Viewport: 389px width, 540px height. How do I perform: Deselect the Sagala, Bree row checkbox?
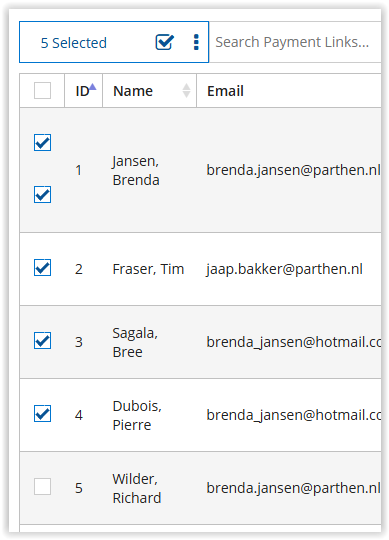coord(42,341)
